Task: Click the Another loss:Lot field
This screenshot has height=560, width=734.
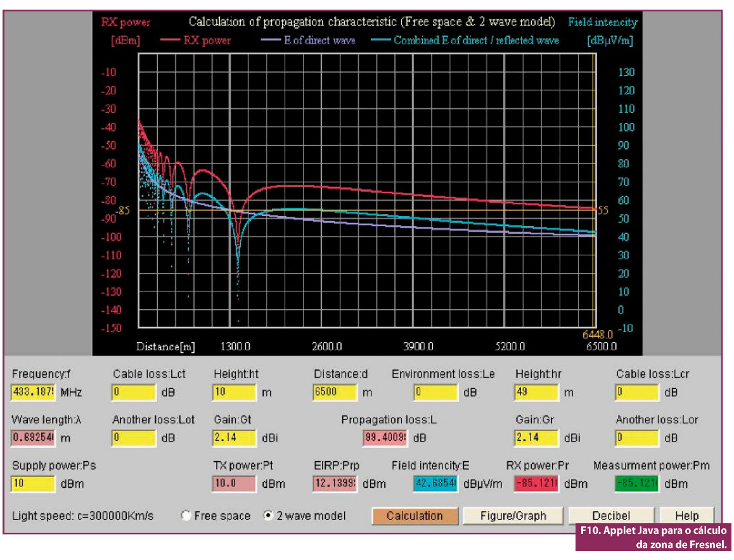Action: point(134,438)
